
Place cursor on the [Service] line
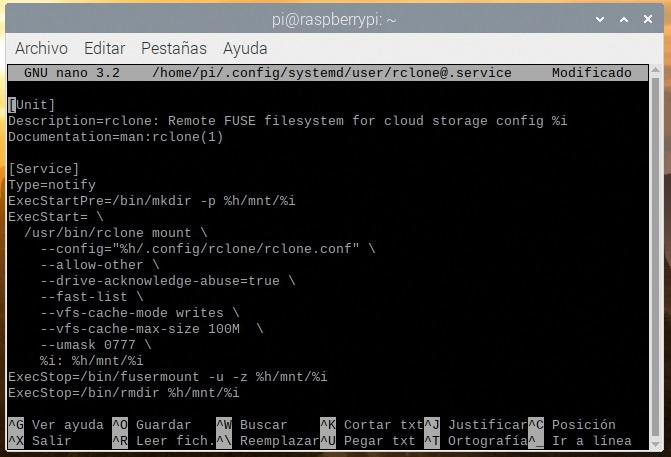[44, 169]
